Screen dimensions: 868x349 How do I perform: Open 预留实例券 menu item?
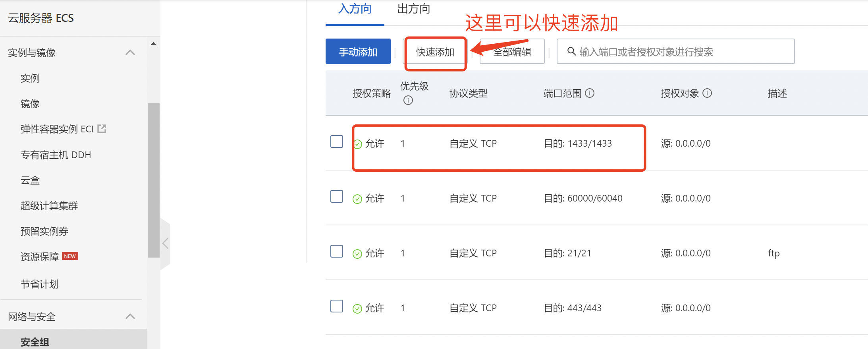(x=44, y=231)
